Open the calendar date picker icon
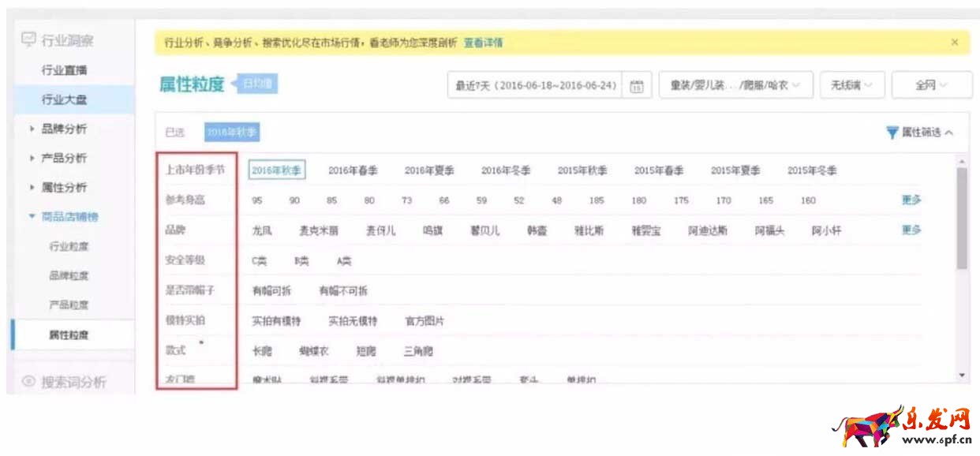Screen dimensions: 980x456 point(637,86)
